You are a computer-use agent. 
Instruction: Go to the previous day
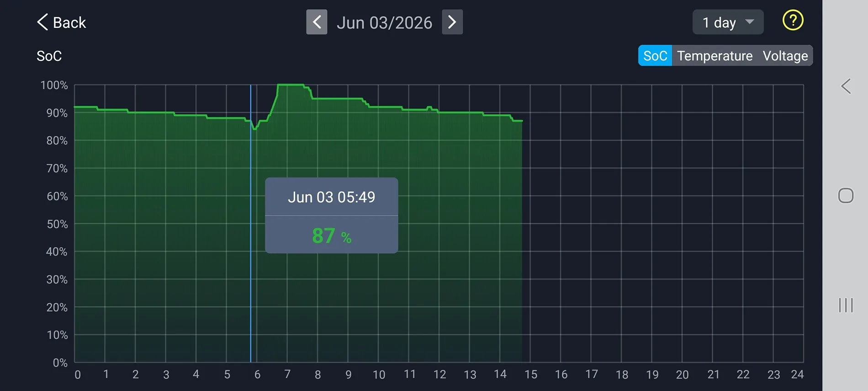[317, 22]
